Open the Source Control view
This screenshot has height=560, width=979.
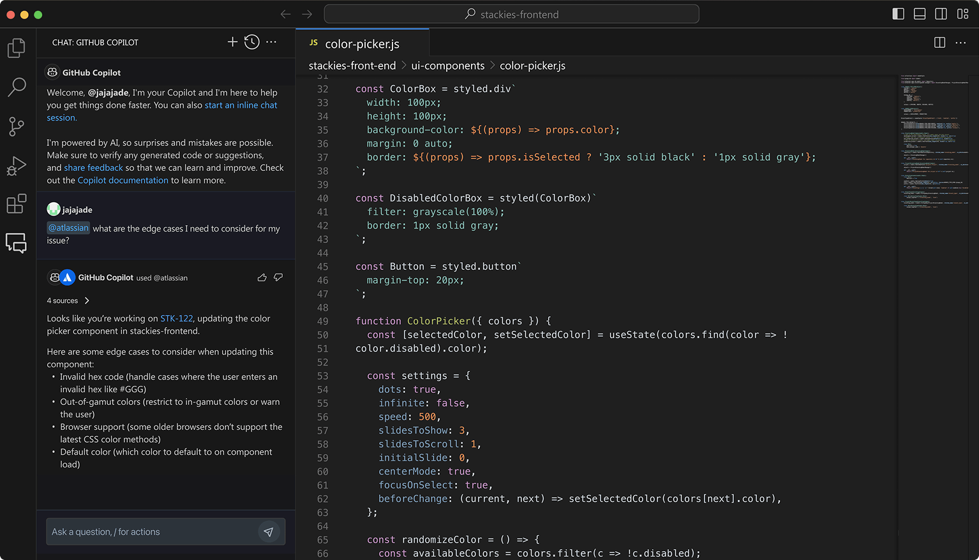click(17, 126)
